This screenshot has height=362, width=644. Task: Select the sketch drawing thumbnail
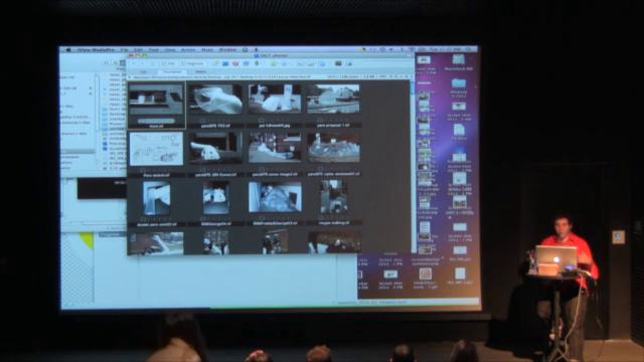(x=156, y=149)
